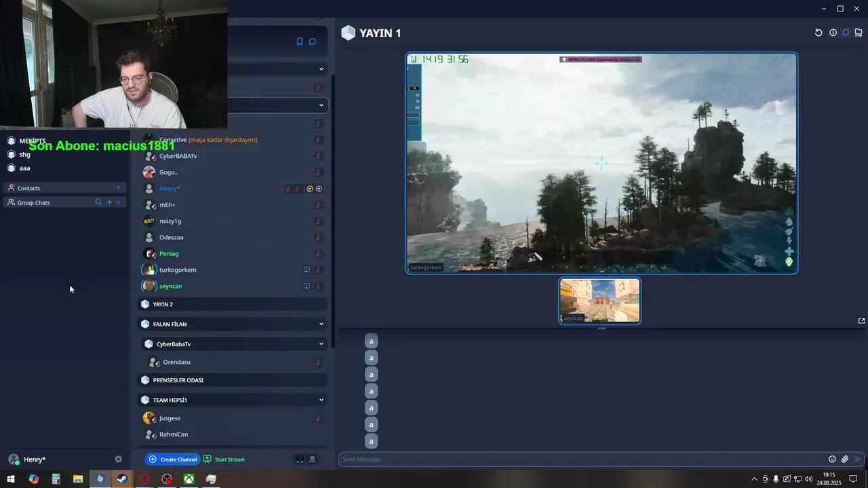
Task: Select user noizy1g in channel list
Action: click(170, 221)
